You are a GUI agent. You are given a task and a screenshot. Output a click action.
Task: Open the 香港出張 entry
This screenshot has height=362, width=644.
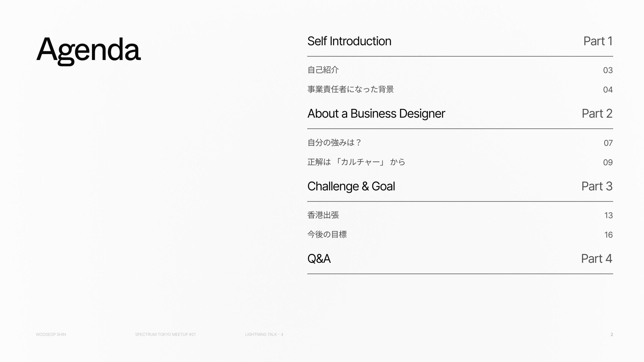pos(323,215)
